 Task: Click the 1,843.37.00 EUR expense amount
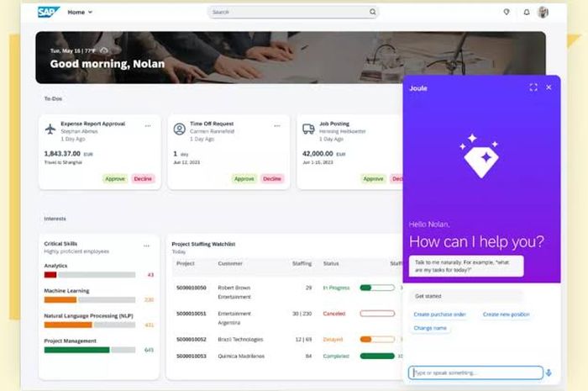[x=68, y=154]
